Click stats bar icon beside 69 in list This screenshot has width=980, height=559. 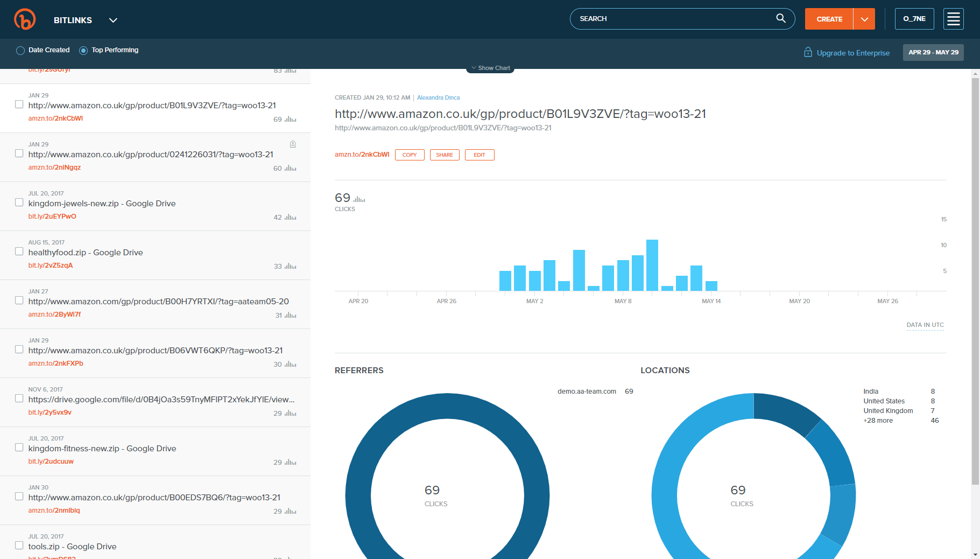[x=291, y=119]
